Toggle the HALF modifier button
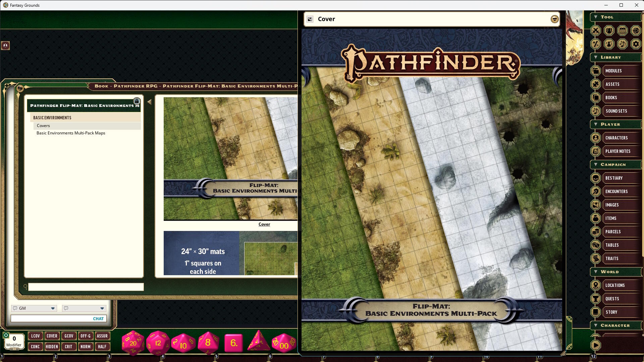644x362 pixels. [x=102, y=347]
